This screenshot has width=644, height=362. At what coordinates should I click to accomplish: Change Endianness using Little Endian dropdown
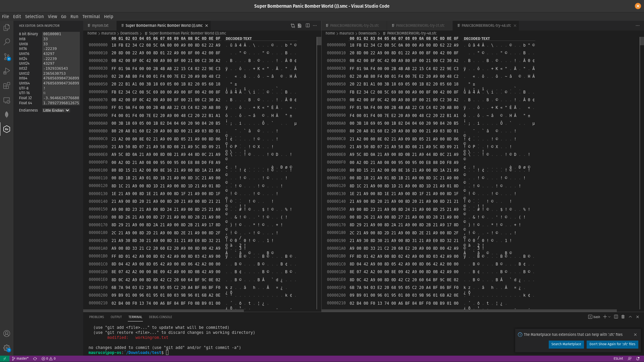pyautogui.click(x=56, y=110)
